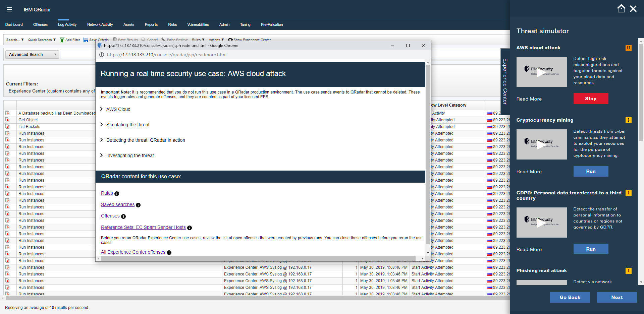Image resolution: width=644 pixels, height=314 pixels.
Task: Click the Save Criteria disk icon
Action: point(85,40)
